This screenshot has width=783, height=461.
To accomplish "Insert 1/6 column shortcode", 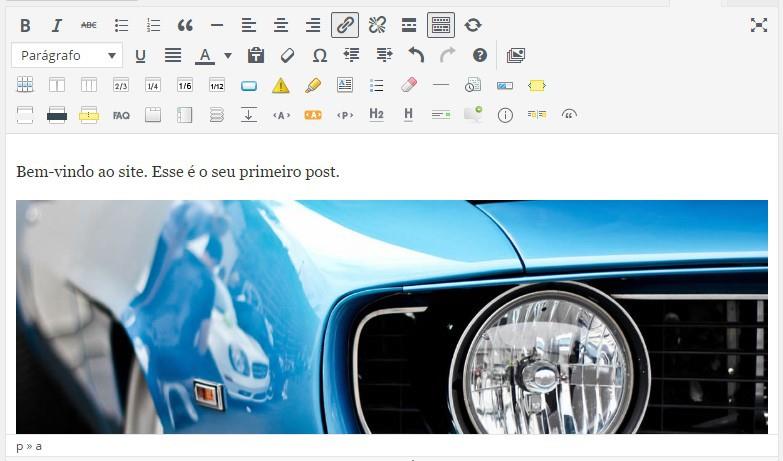I will [185, 85].
